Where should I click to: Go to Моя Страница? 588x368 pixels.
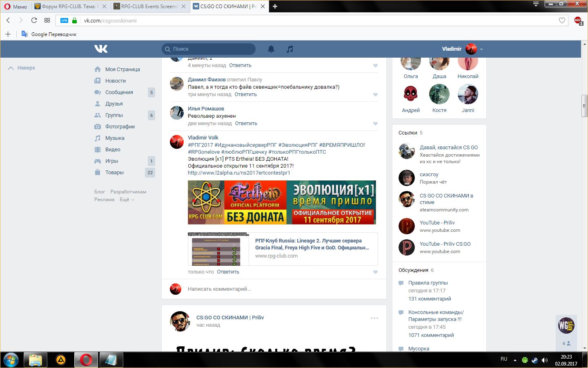(x=122, y=70)
